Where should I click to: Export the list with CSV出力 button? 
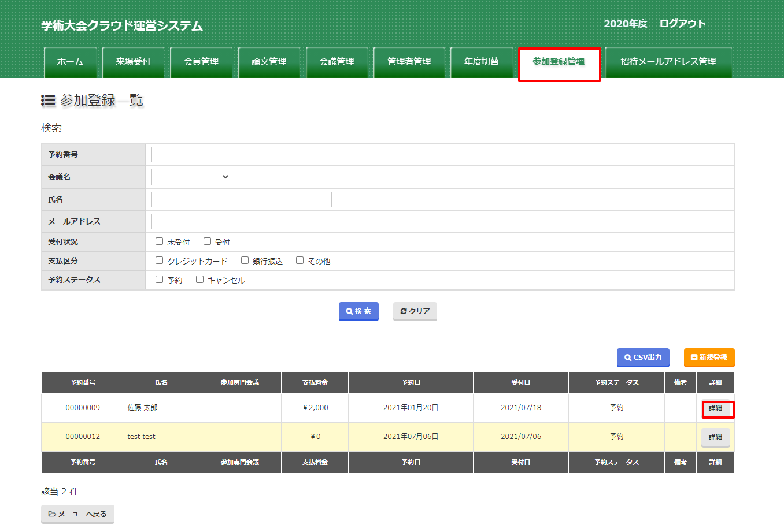[x=642, y=358]
